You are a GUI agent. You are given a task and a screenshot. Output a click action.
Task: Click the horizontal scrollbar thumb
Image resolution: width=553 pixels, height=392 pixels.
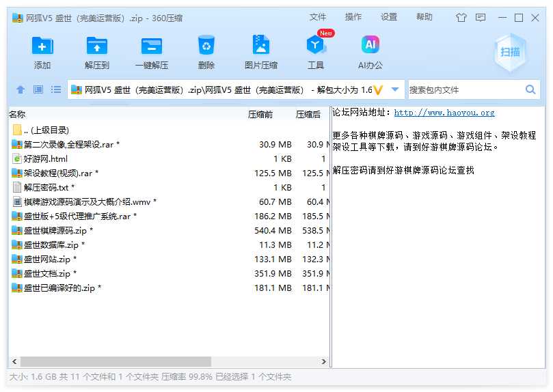tap(116, 362)
